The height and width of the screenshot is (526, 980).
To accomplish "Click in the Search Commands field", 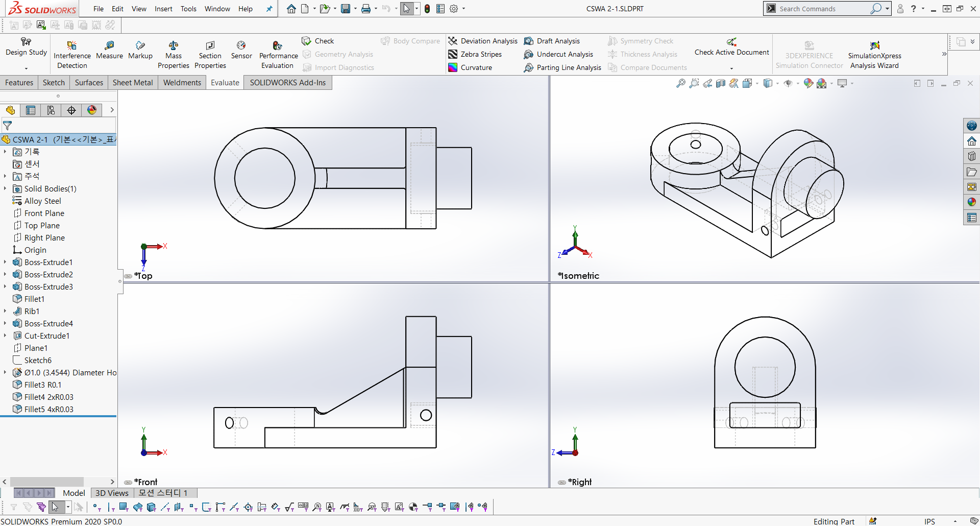I will [x=822, y=9].
